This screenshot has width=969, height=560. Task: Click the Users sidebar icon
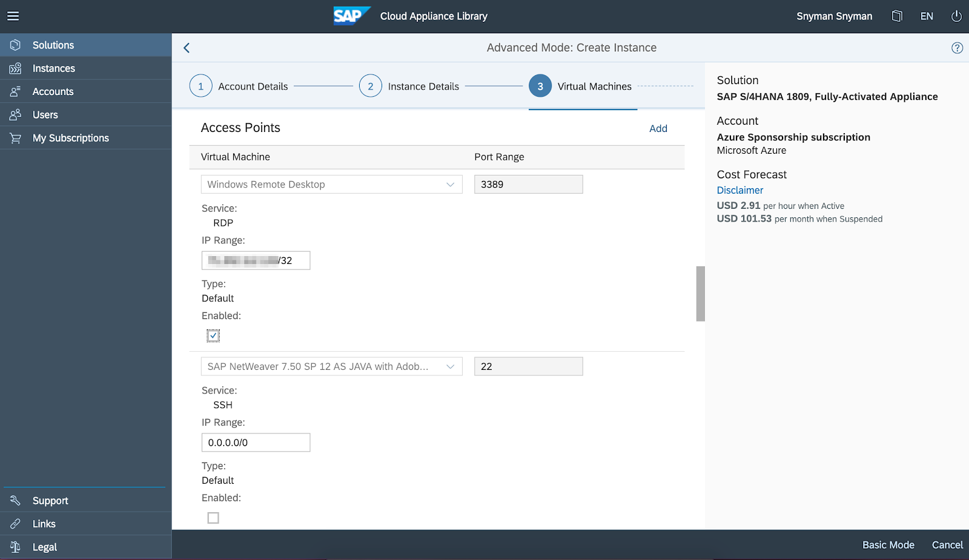point(15,114)
